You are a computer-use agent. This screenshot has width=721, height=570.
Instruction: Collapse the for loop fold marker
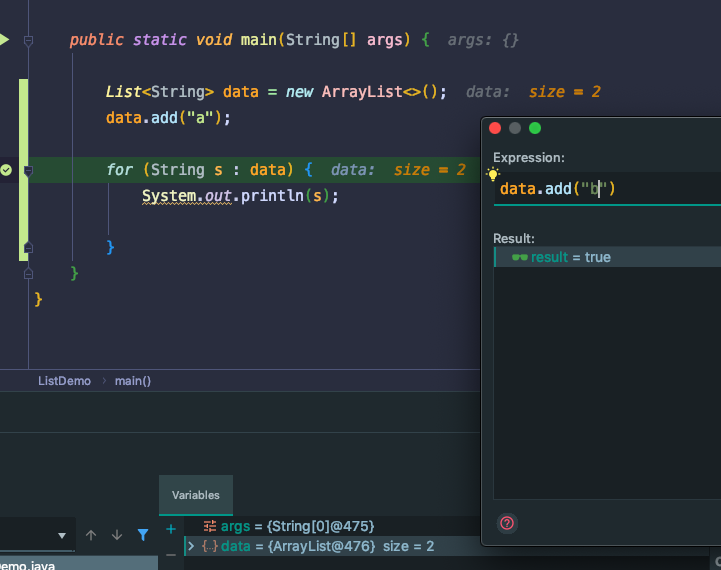[28, 171]
